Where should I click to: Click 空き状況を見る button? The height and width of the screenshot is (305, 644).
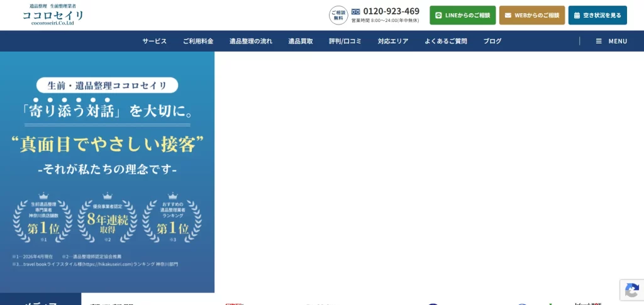click(597, 15)
